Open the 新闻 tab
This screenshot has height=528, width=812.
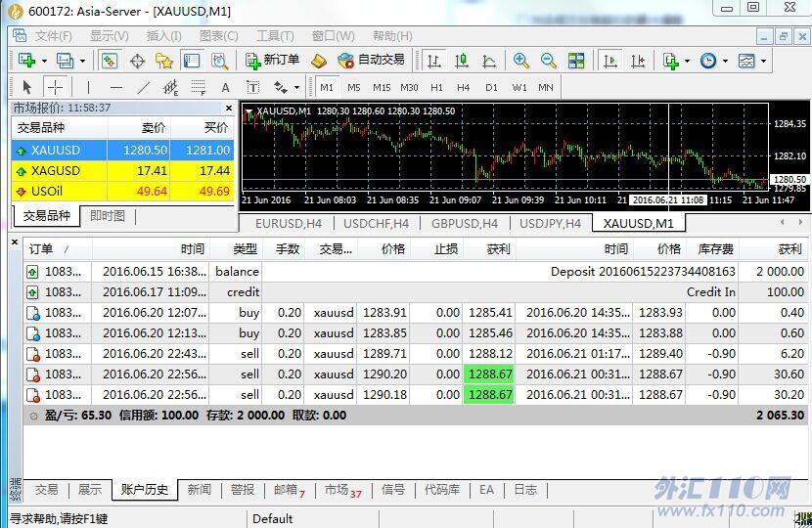click(199, 489)
